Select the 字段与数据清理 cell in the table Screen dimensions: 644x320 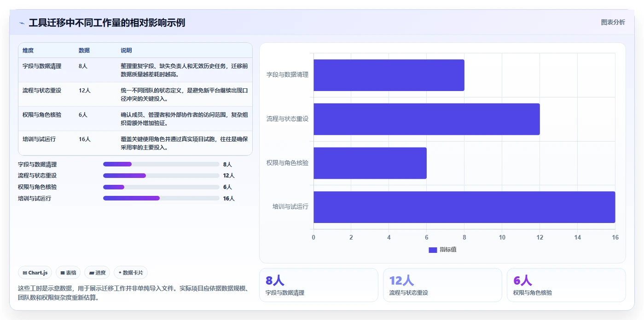(x=42, y=66)
